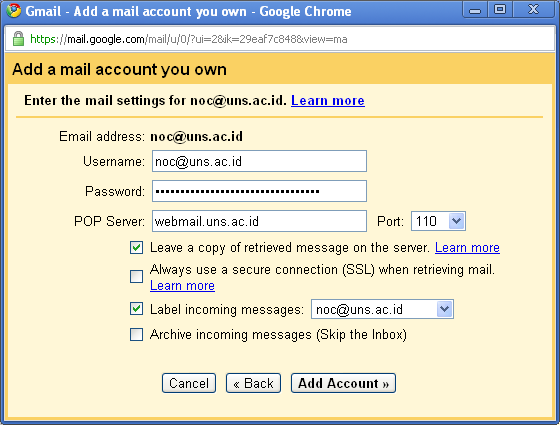
Task: Click the green SSL padlock icon
Action: coord(18,39)
